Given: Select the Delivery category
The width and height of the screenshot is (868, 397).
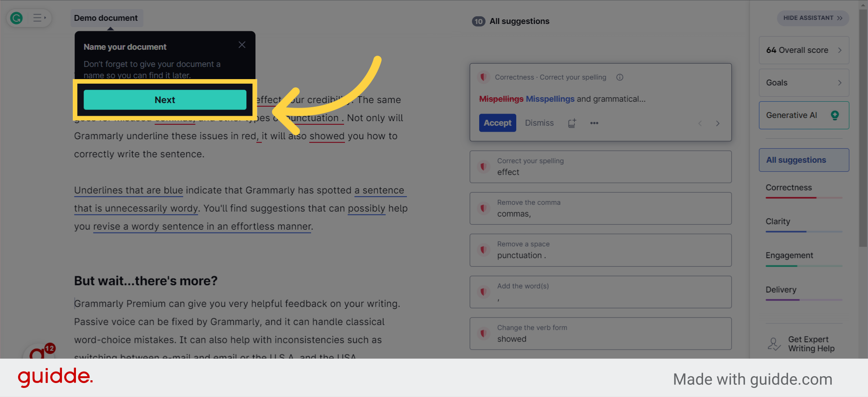Looking at the screenshot, I should [804, 292].
